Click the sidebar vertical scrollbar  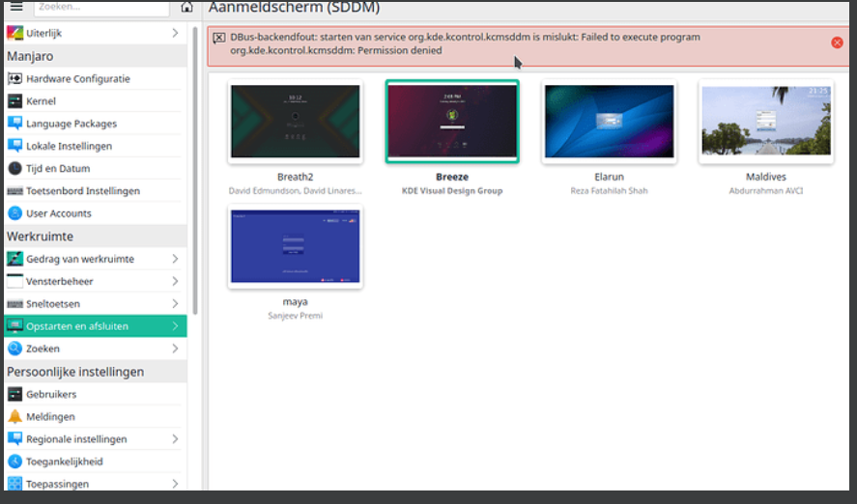click(195, 193)
